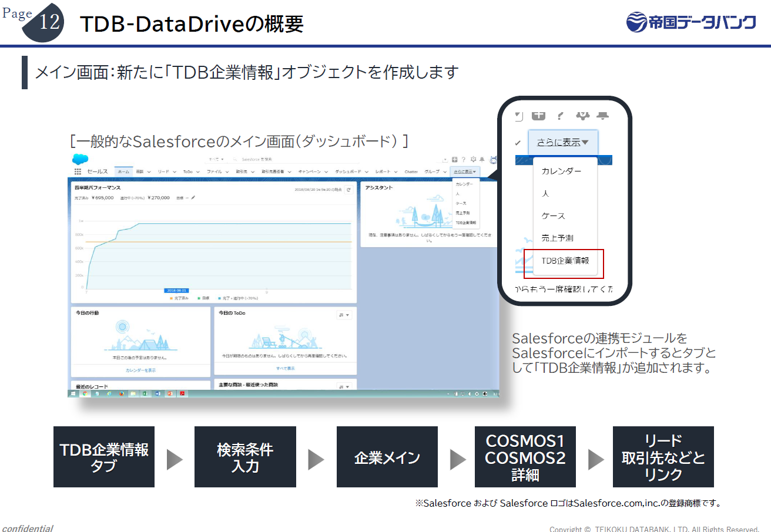This screenshot has height=532, width=771.
Task: Expand the ToDo tab dropdown chevron
Action: coord(198,172)
